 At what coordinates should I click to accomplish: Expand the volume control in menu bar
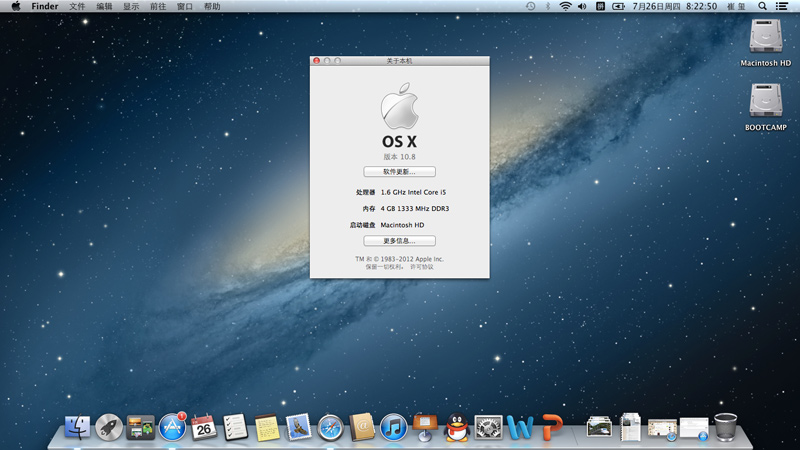click(x=582, y=6)
